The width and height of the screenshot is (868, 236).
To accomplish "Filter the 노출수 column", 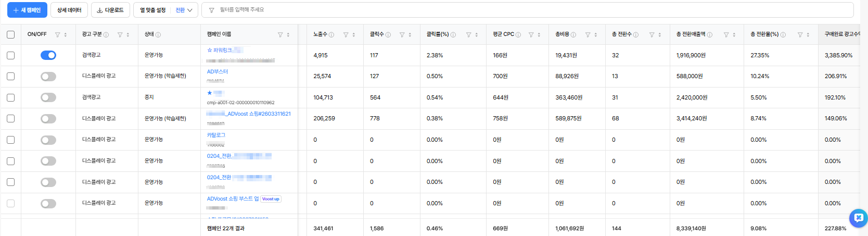I will click(x=346, y=35).
